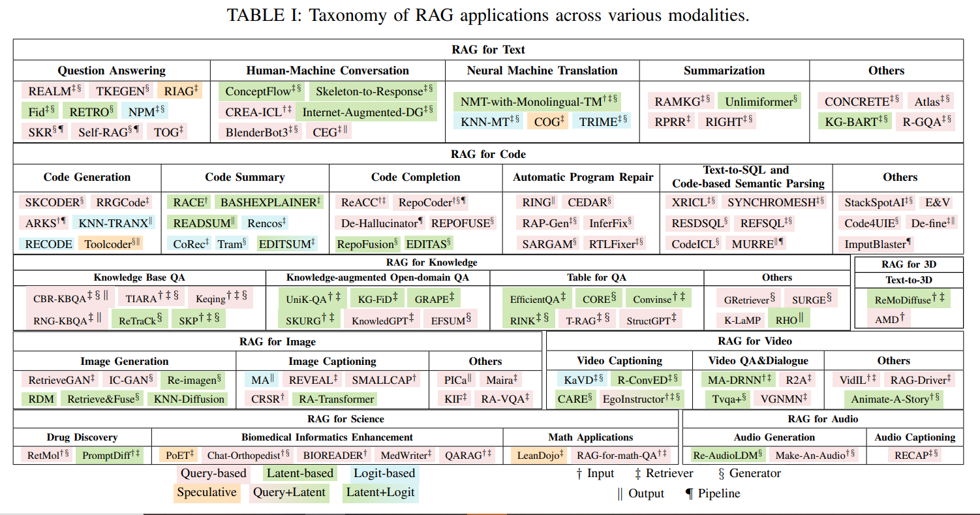Click the SYNCHROMESH entry
The height and width of the screenshot is (515, 980).
click(774, 202)
